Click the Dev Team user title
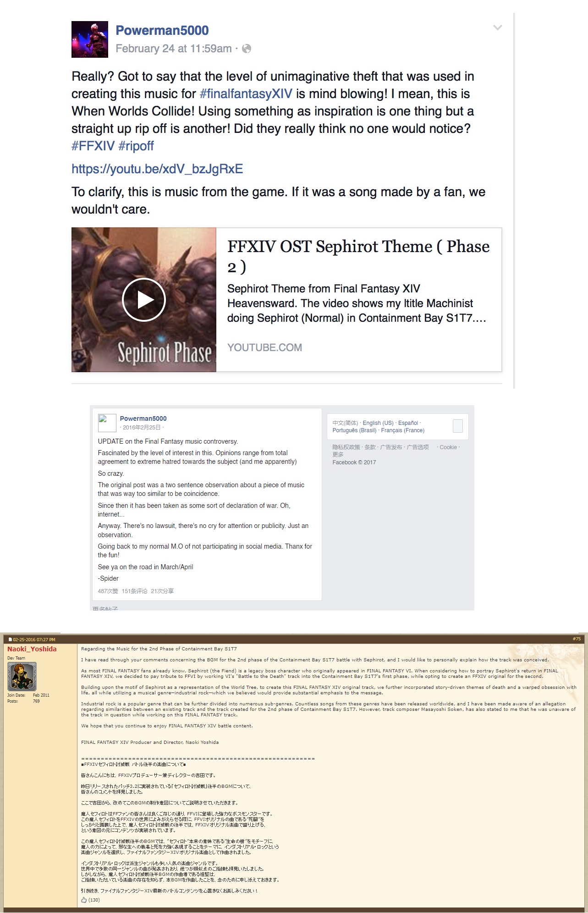The height and width of the screenshot is (913, 588). coord(16,658)
